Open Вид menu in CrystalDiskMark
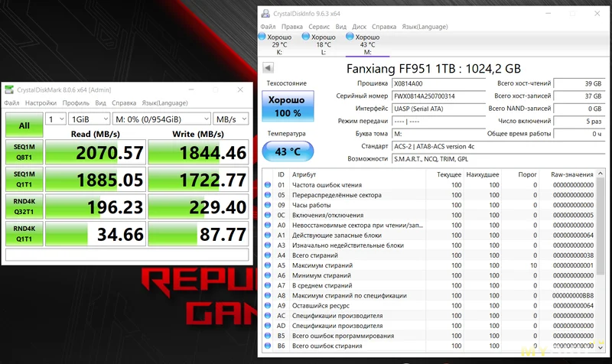 (x=101, y=103)
